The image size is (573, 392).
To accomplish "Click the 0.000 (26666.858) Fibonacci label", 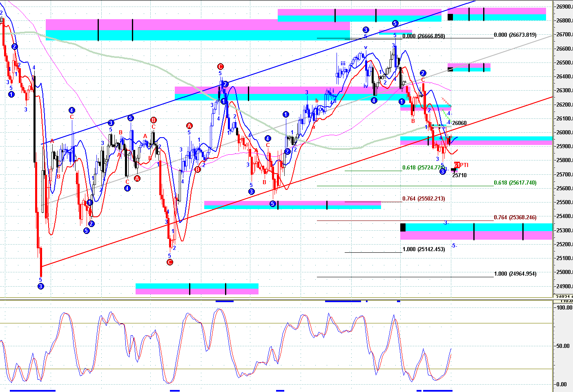I will [x=424, y=36].
